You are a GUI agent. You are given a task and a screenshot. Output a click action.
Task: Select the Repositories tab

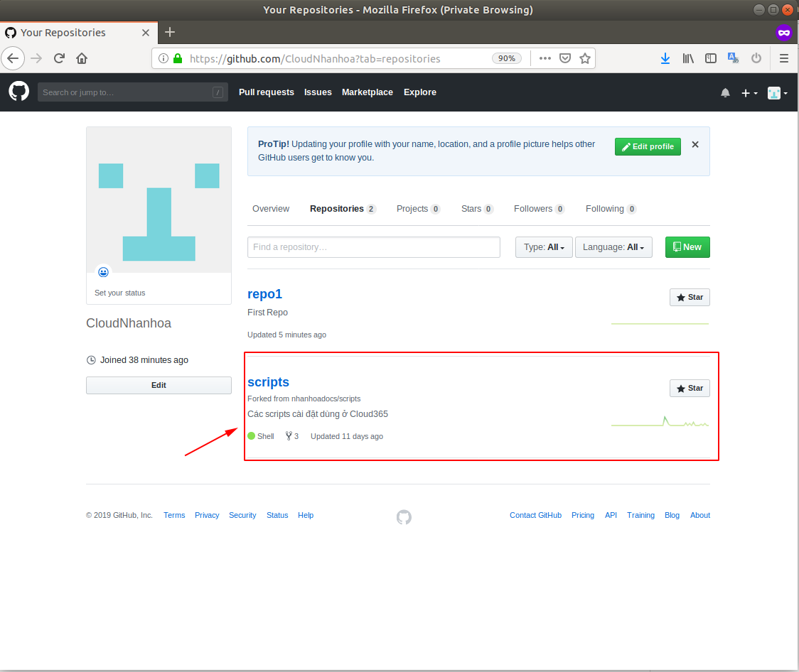point(343,209)
